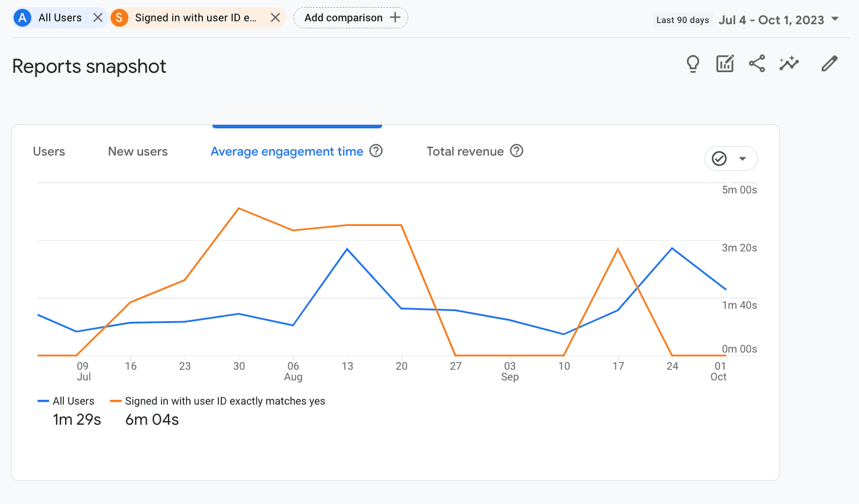Click the share report icon
The width and height of the screenshot is (859, 504).
[757, 64]
